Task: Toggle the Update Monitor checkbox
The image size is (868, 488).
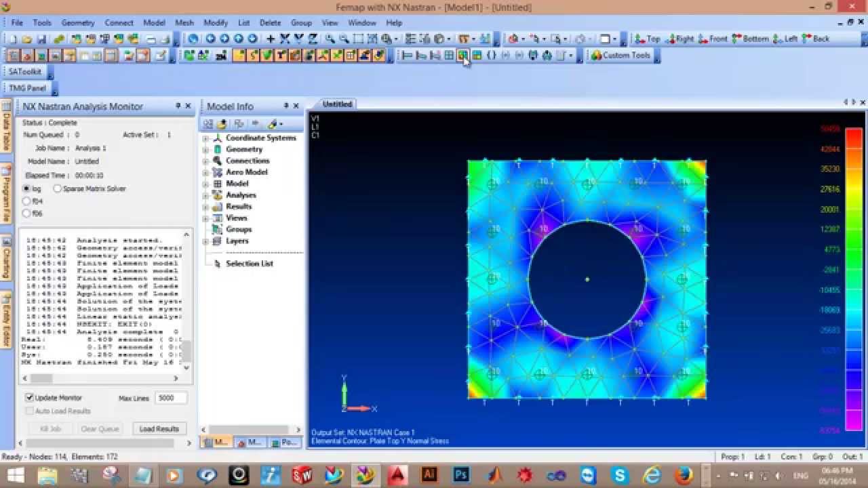Action: pos(29,398)
